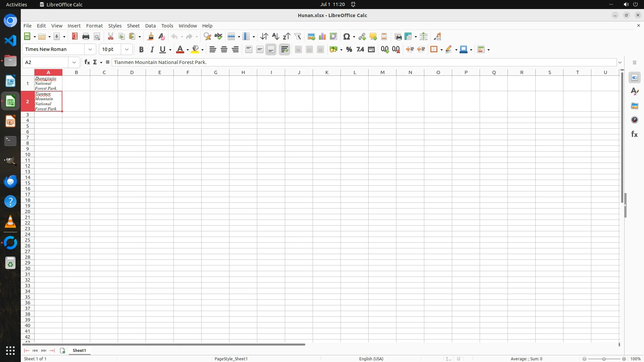The image size is (644, 362).
Task: Open Find & Replace tool
Action: pos(207,37)
